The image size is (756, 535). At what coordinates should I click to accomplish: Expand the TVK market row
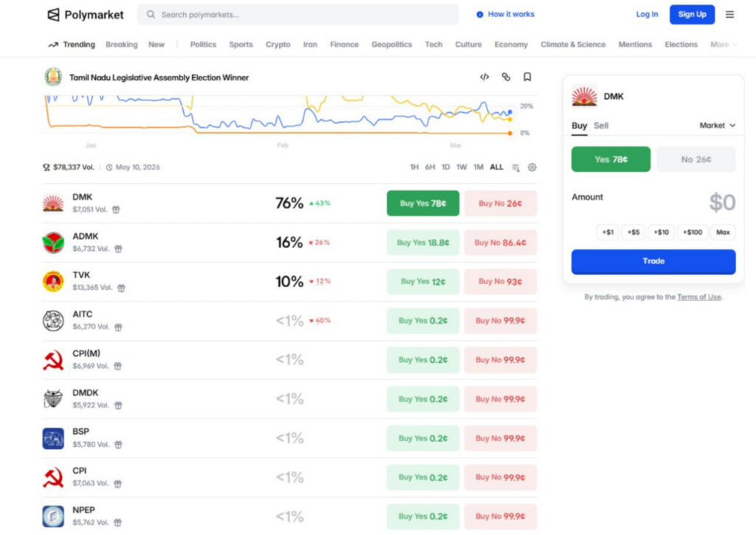pos(185,281)
